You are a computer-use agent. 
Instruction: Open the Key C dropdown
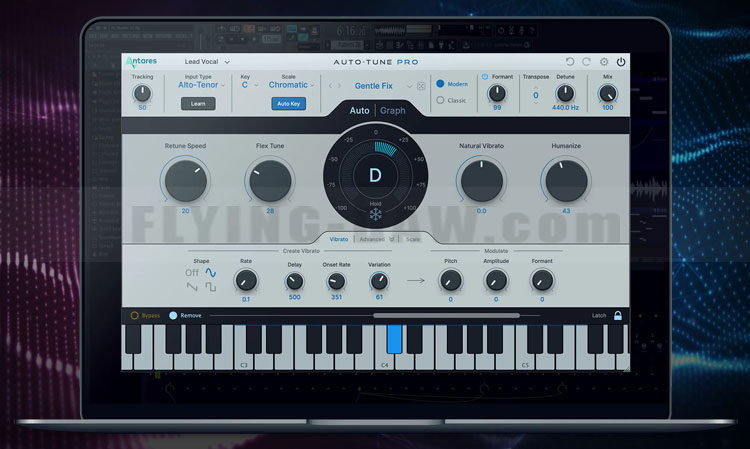249,85
